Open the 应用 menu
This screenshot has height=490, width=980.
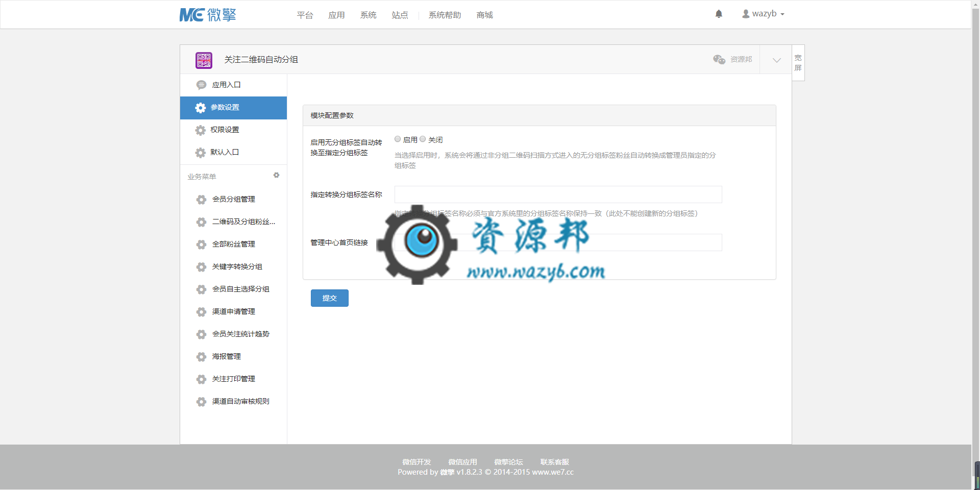tap(336, 15)
